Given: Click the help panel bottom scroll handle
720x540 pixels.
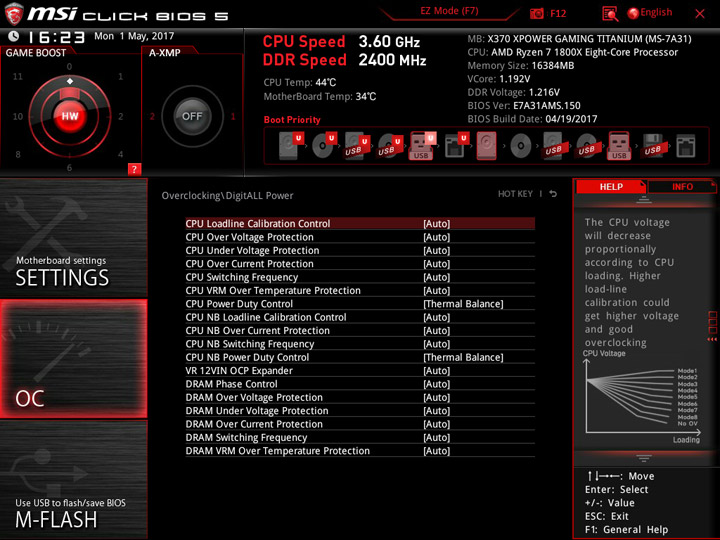Looking at the screenshot, I should [644, 458].
